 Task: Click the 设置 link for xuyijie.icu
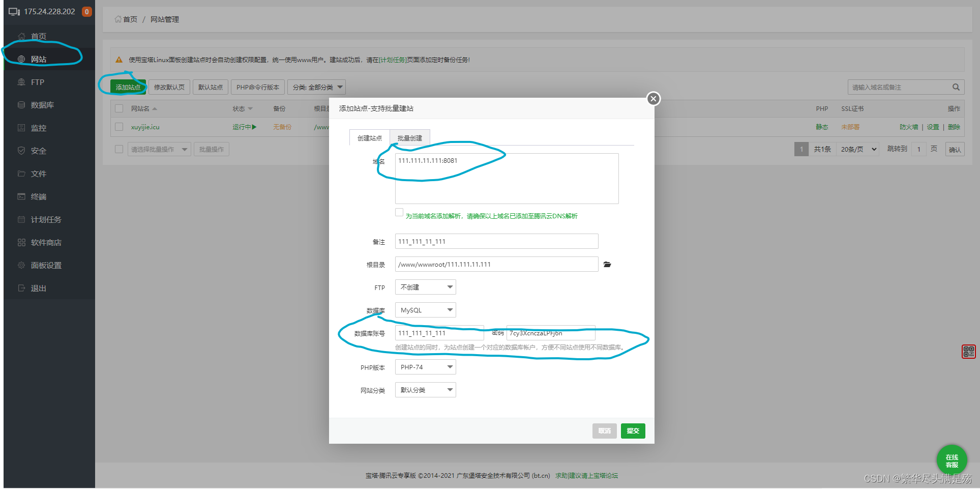(933, 127)
